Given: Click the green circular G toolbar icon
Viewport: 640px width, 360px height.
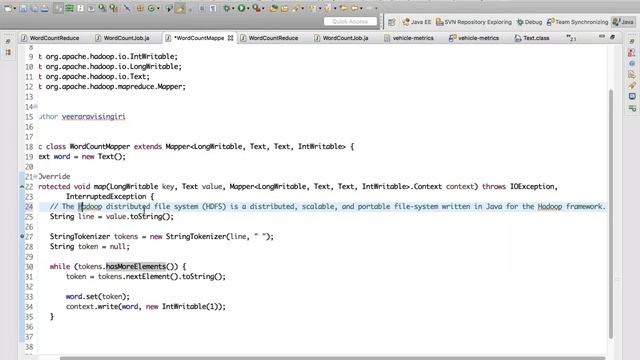Looking at the screenshot, I should [151, 8].
